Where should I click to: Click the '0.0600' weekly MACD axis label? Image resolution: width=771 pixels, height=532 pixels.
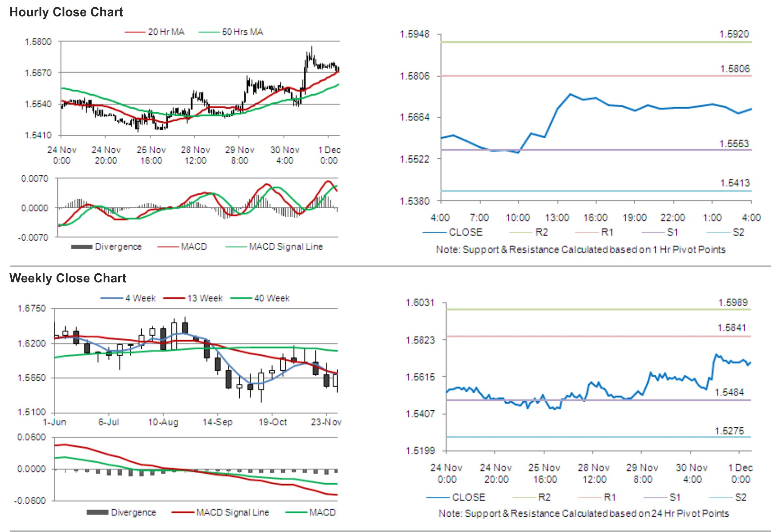coord(31,437)
